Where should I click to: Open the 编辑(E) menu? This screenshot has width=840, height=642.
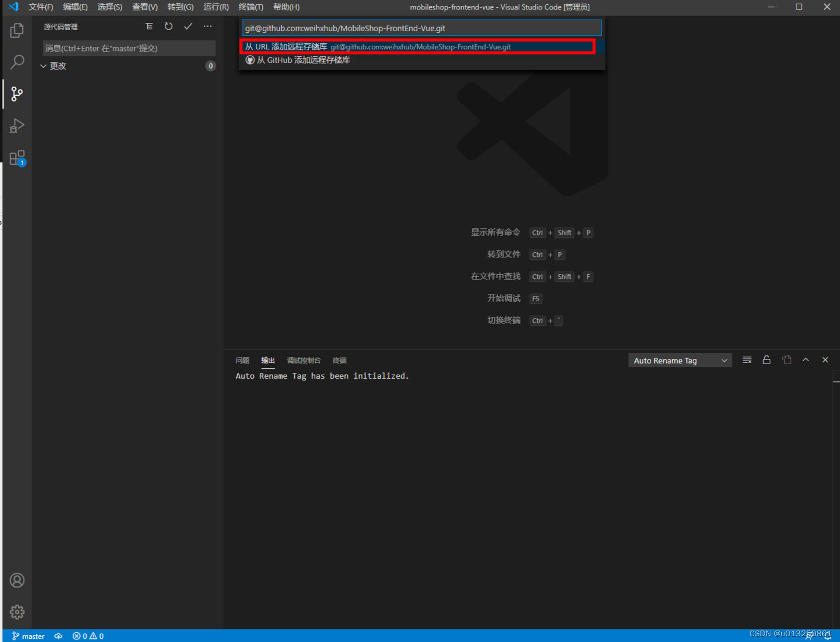[x=75, y=7]
